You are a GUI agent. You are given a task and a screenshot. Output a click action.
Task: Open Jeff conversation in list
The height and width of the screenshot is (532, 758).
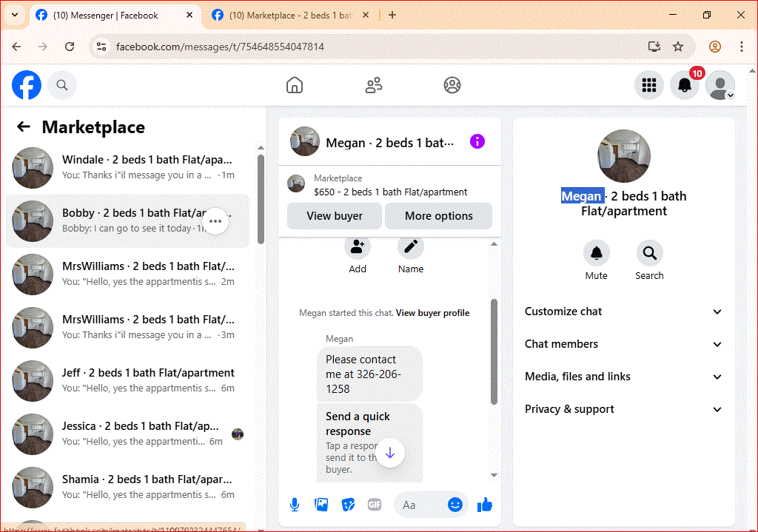(127, 381)
